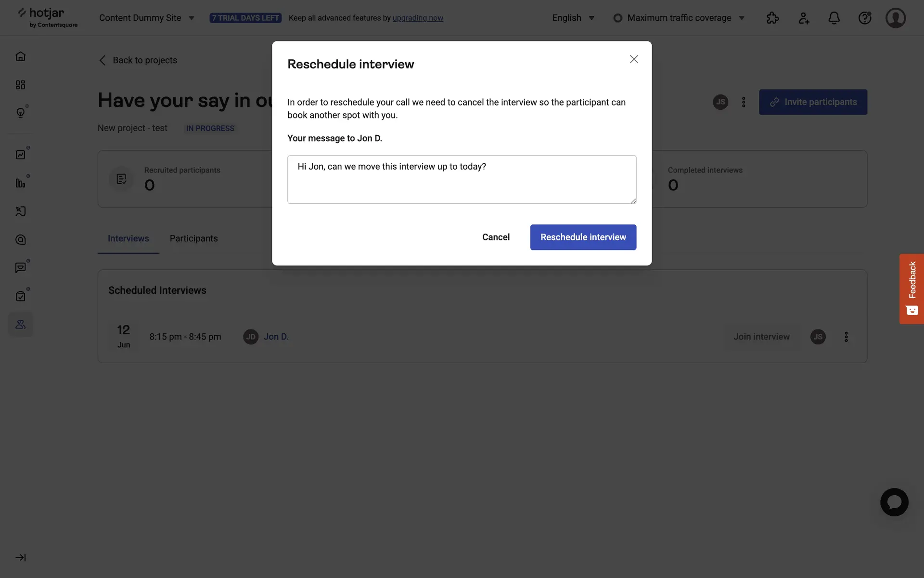Screen dimensions: 924x578
Task: Click Cancel in the dialog
Action: click(x=496, y=237)
